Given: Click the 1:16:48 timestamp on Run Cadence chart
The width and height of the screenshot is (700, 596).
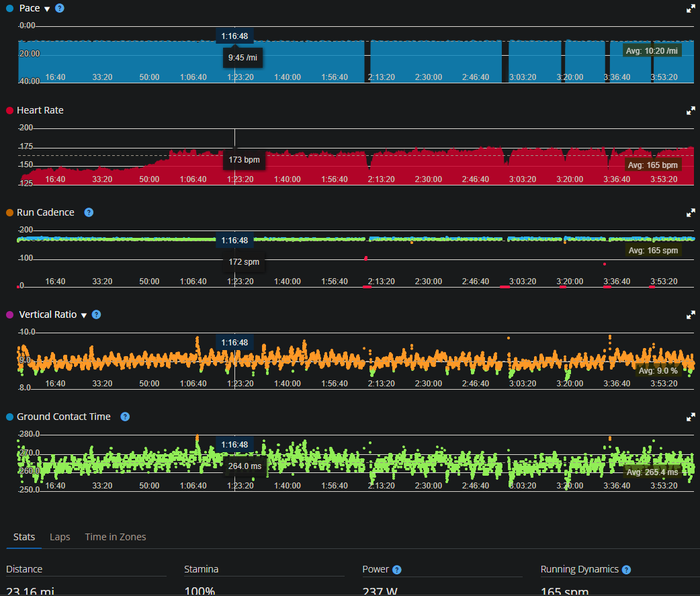Looking at the screenshot, I should (x=235, y=240).
